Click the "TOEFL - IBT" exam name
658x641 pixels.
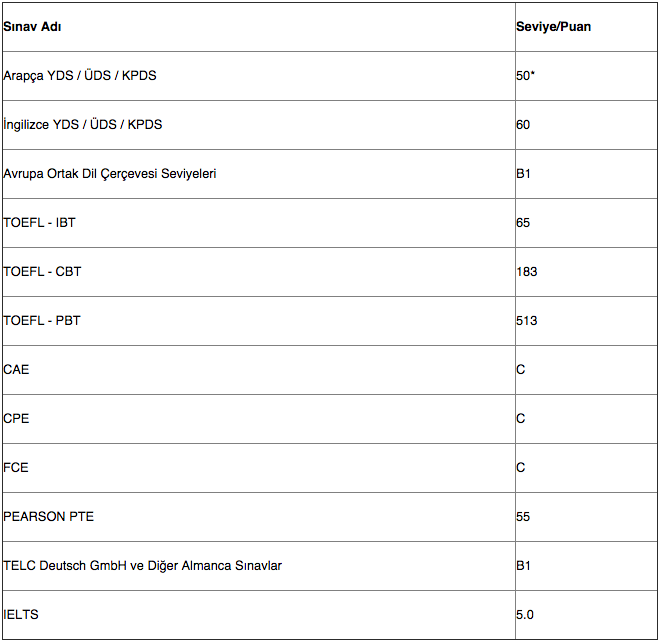tap(39, 223)
